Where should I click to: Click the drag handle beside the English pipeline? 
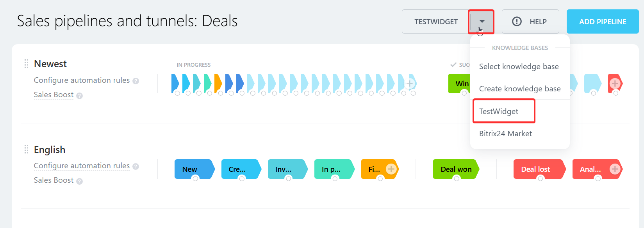click(x=27, y=149)
